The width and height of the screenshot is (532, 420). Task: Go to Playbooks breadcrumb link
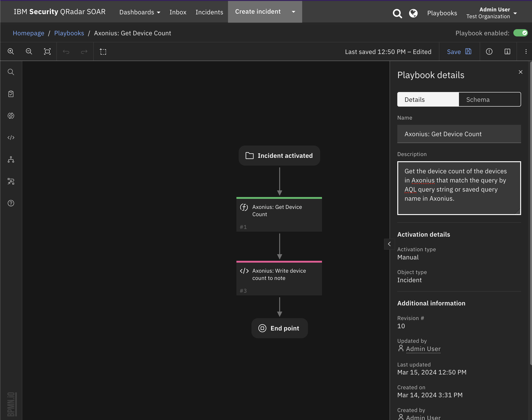(69, 33)
